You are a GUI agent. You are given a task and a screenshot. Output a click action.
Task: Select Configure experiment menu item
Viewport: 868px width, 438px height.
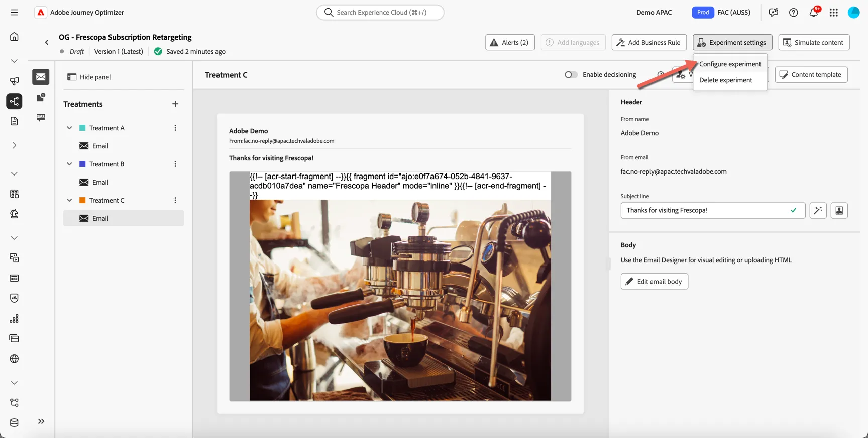point(730,64)
